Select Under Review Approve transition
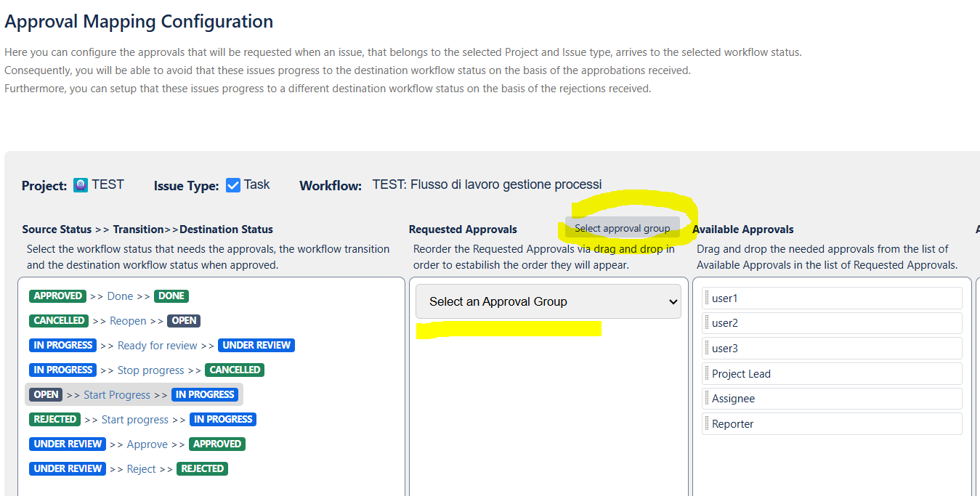The image size is (980, 496). pyautogui.click(x=147, y=444)
